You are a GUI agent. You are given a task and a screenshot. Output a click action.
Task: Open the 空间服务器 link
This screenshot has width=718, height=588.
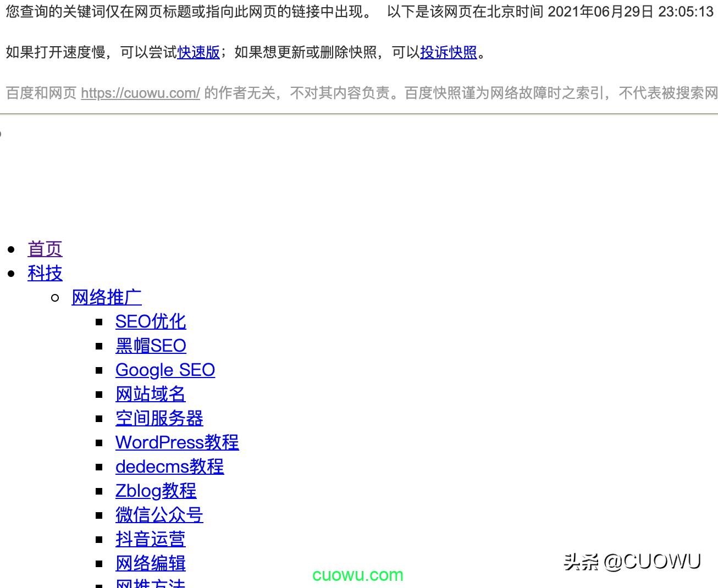click(x=159, y=418)
